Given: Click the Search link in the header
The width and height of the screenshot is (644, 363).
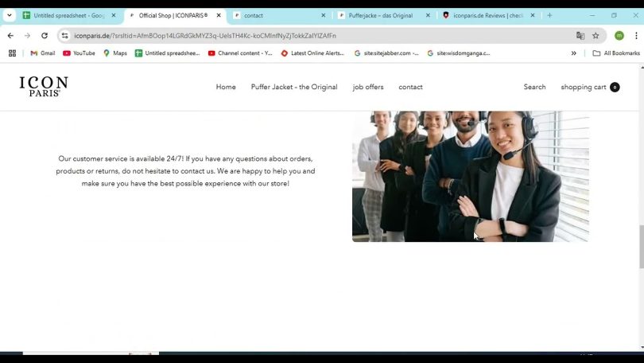Looking at the screenshot, I should click(534, 88).
